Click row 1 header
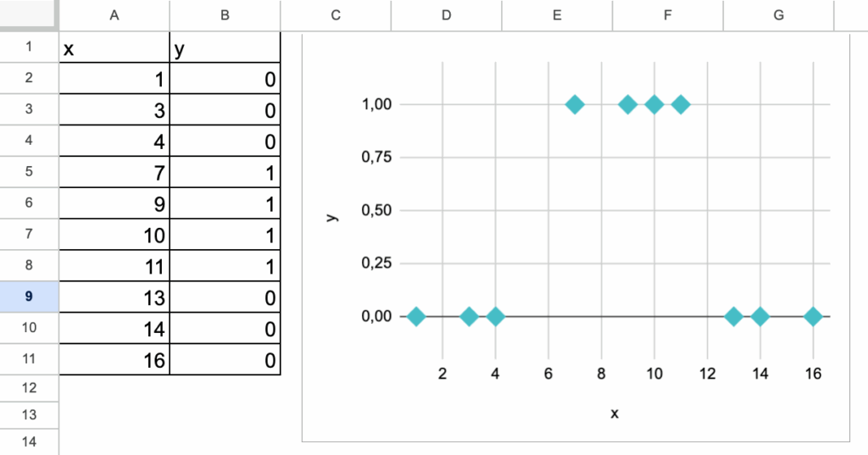This screenshot has height=455, width=868. tap(29, 47)
